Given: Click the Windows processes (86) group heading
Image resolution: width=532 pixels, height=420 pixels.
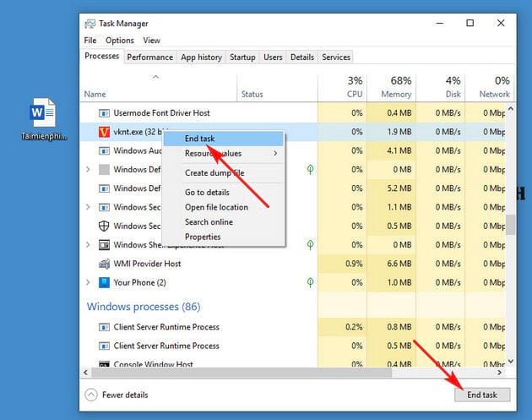Looking at the screenshot, I should (144, 307).
